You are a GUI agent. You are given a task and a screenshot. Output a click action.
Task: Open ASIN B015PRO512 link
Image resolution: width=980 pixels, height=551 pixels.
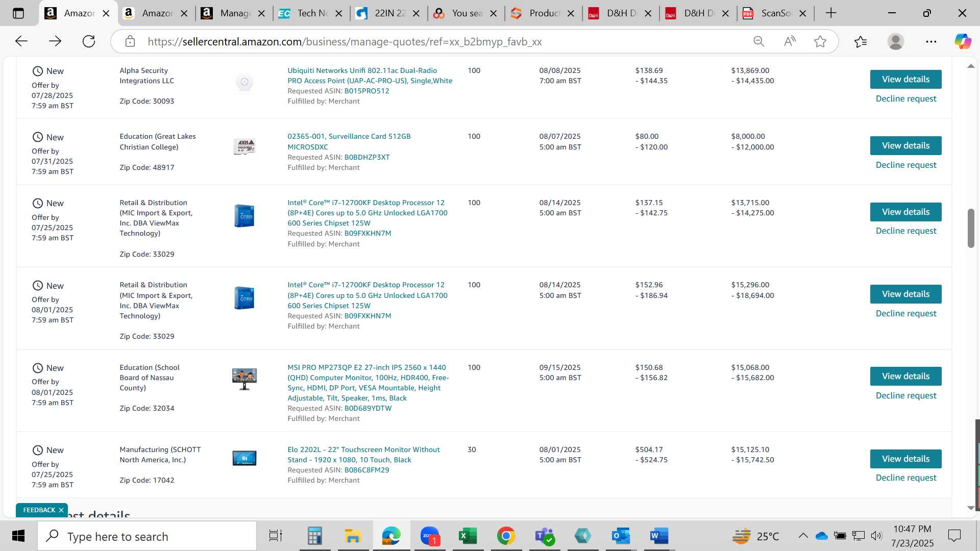(x=366, y=91)
